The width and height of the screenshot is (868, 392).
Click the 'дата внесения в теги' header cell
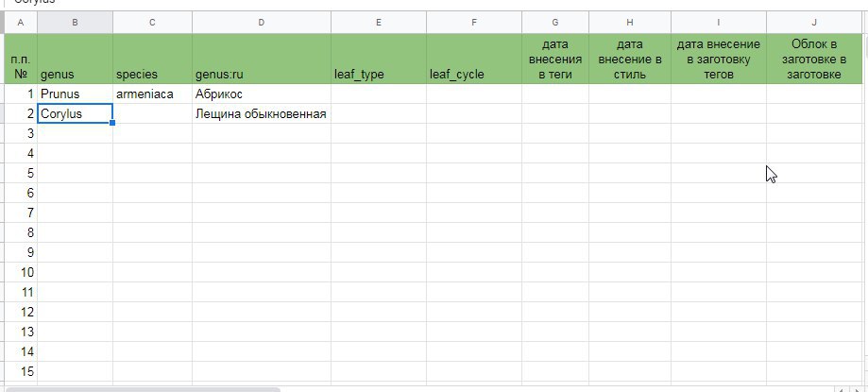pos(555,59)
